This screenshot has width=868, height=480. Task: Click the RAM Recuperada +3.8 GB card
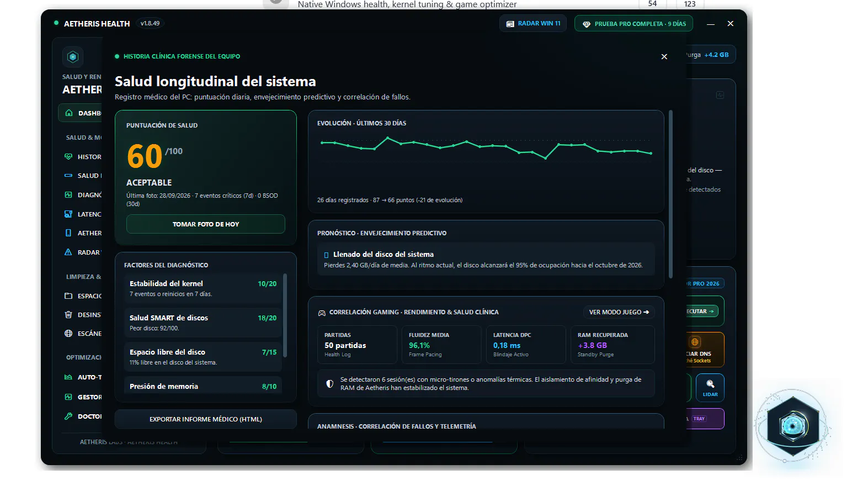[613, 345]
